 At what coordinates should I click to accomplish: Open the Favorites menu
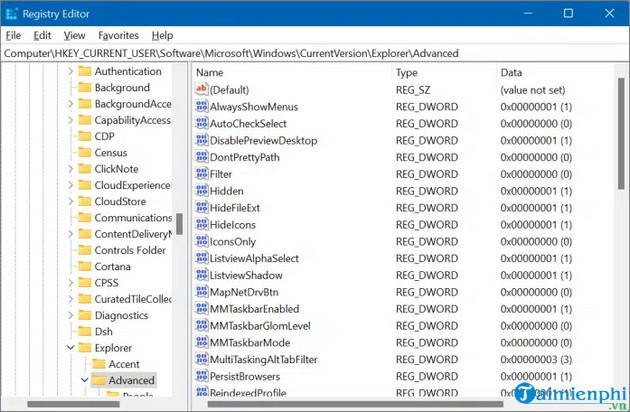point(119,35)
